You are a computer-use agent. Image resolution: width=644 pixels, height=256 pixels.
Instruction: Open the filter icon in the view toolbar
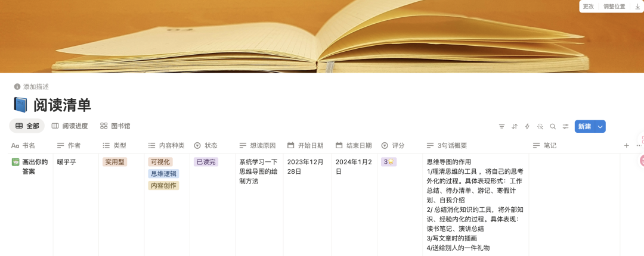[501, 126]
